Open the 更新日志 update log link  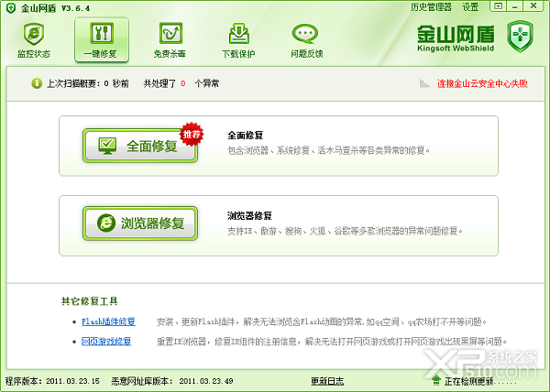tap(327, 381)
